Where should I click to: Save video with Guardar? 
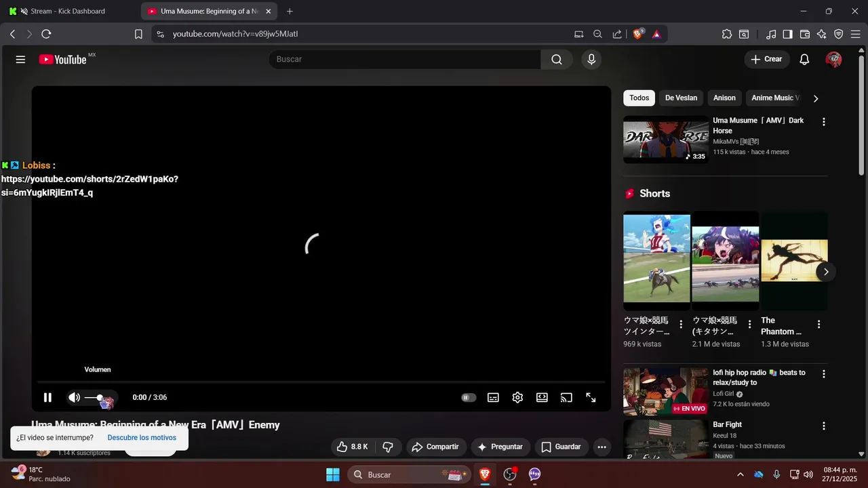pyautogui.click(x=561, y=447)
